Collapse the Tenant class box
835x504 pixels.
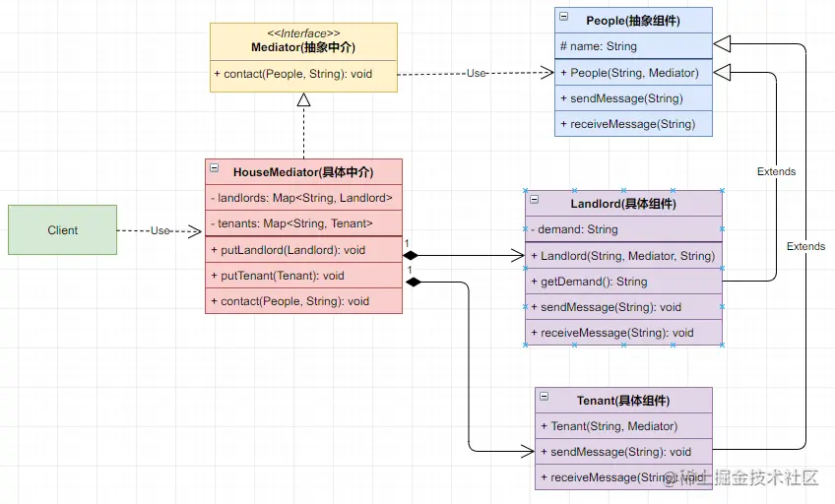[545, 396]
